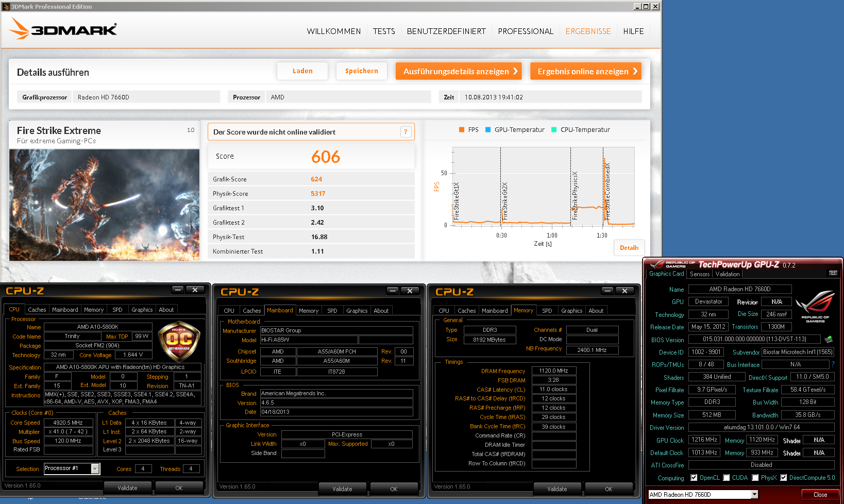The height and width of the screenshot is (504, 844).
Task: Click the 3DMark title bar app icon
Action: [x=6, y=7]
